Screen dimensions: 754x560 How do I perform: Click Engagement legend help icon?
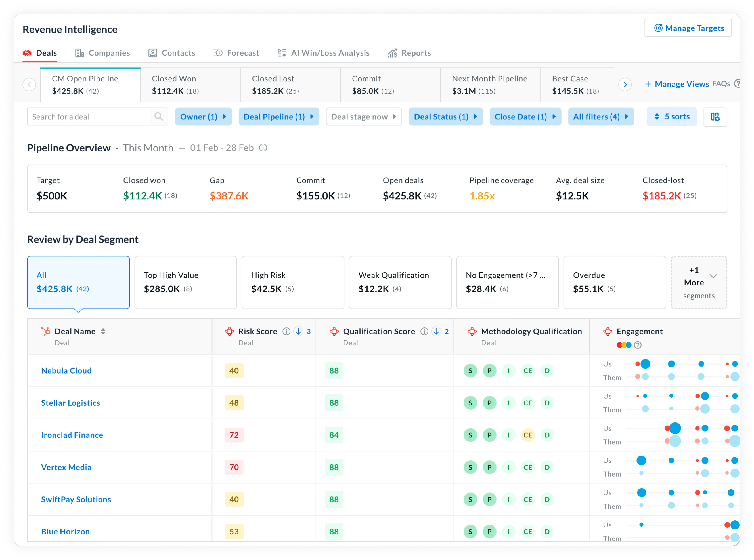(638, 345)
